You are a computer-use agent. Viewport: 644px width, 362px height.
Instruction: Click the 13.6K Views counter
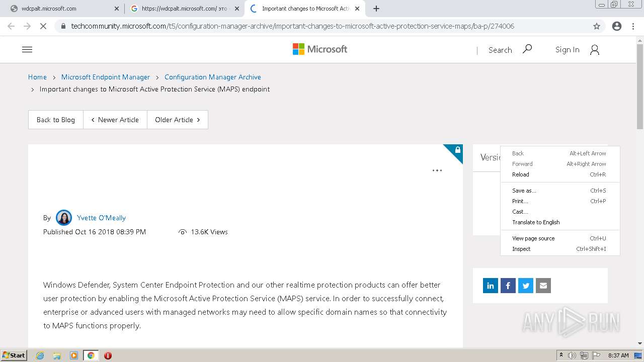203,232
